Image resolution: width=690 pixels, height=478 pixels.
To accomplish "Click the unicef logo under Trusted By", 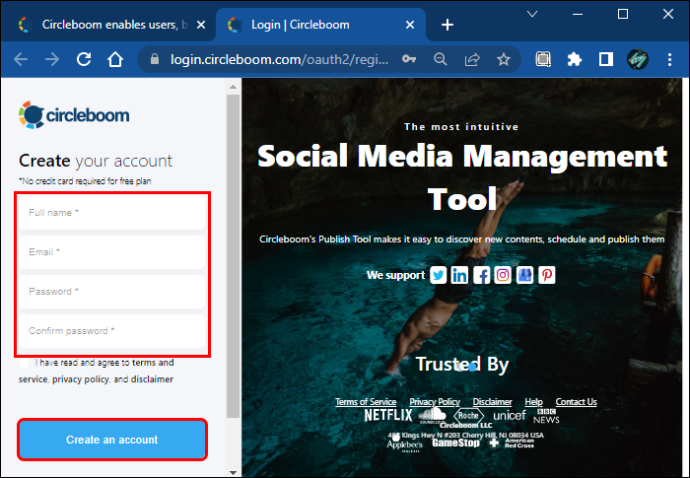I will click(x=510, y=415).
